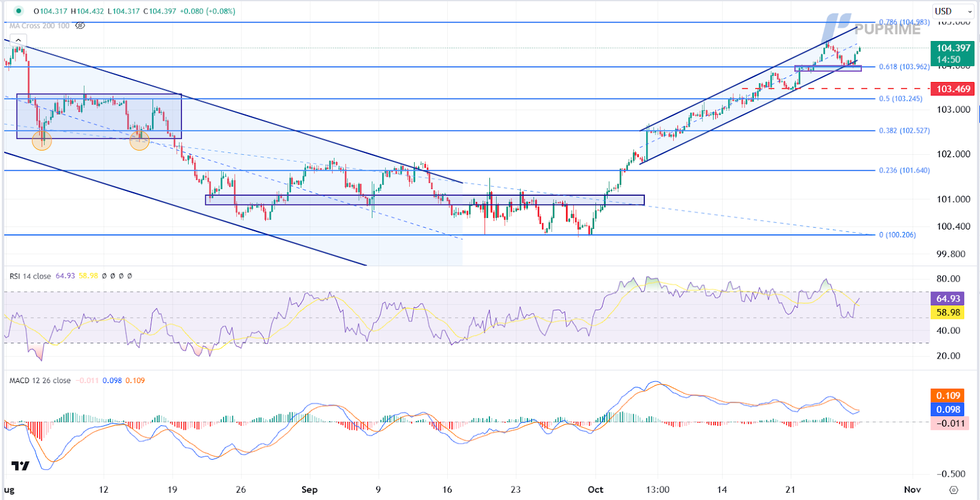This screenshot has height=500, width=980.
Task: Select the MA Cross 200 100 legend
Action: (40, 26)
